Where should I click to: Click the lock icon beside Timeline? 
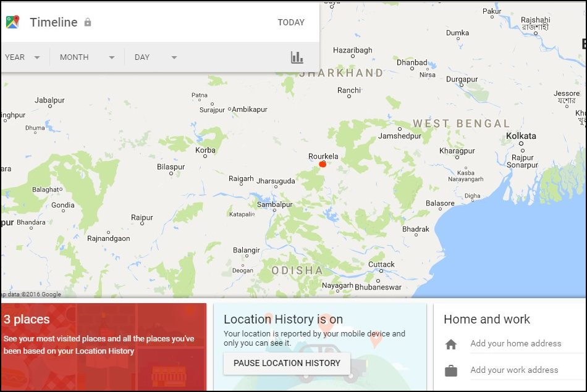[x=88, y=22]
